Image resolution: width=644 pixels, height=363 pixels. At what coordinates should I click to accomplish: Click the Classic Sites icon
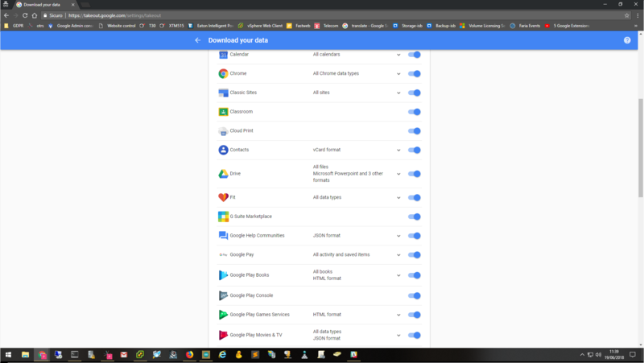(223, 93)
